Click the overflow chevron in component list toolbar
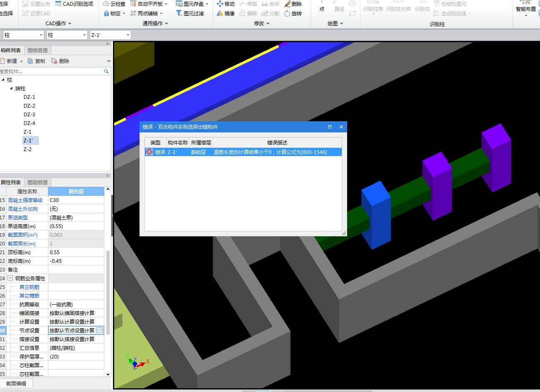The image size is (540, 392). point(109,61)
